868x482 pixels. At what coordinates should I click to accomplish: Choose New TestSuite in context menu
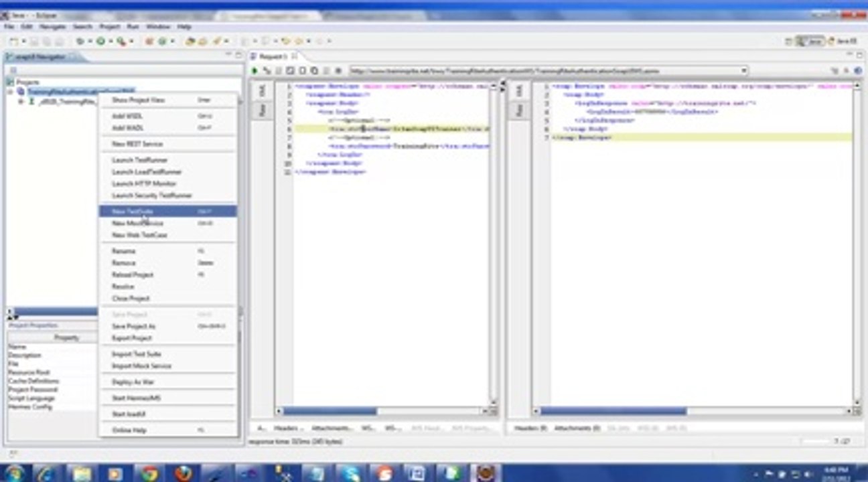pos(167,212)
